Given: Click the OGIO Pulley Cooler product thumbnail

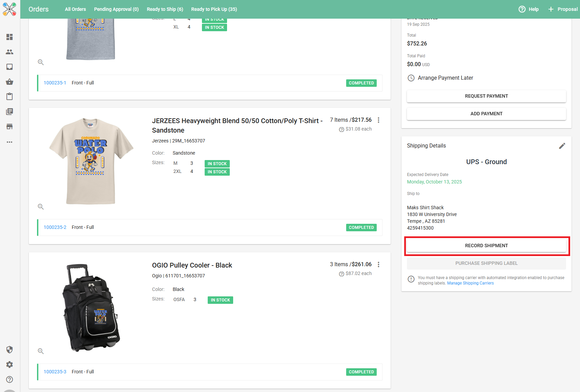Looking at the screenshot, I should (x=91, y=308).
